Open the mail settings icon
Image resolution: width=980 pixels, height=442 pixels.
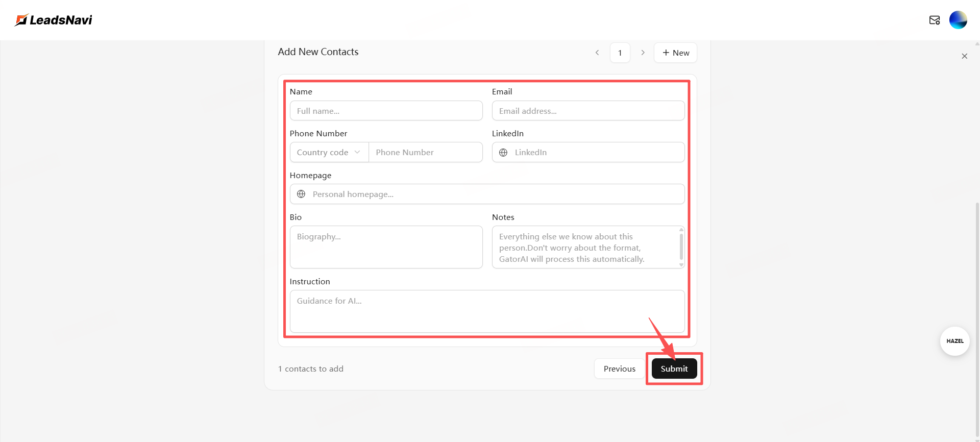point(934,20)
